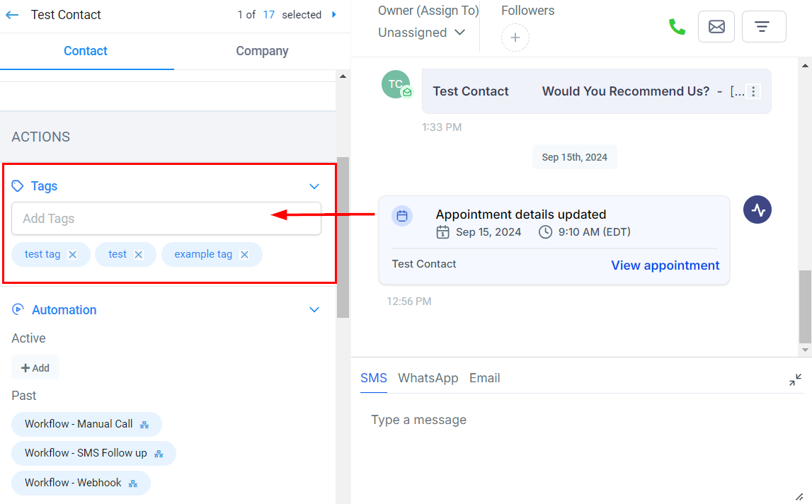
Task: Collapse the Tags section chevron
Action: pos(315,186)
